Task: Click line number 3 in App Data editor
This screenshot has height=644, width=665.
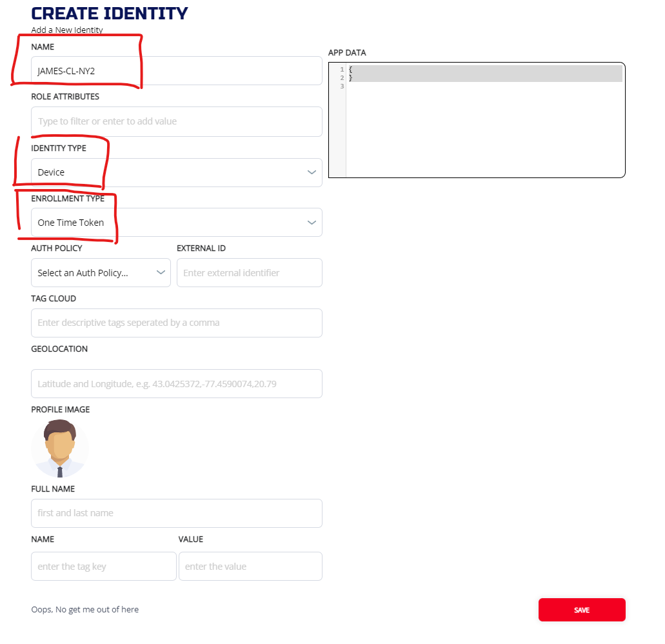Action: 341,86
